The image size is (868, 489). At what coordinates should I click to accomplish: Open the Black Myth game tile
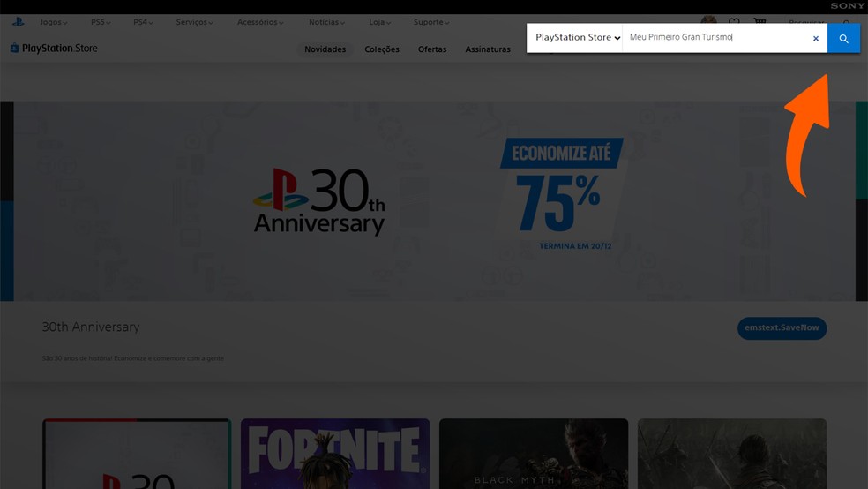(x=534, y=454)
